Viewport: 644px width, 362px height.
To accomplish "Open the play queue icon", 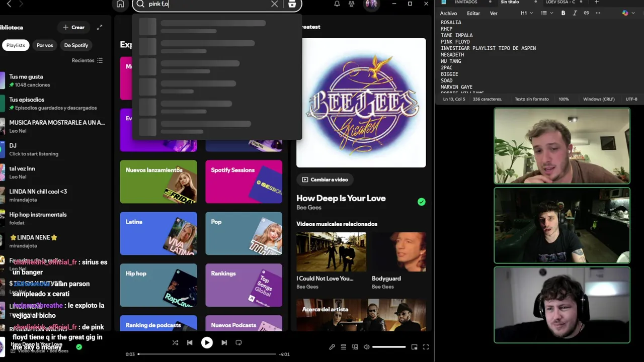I will [x=344, y=347].
